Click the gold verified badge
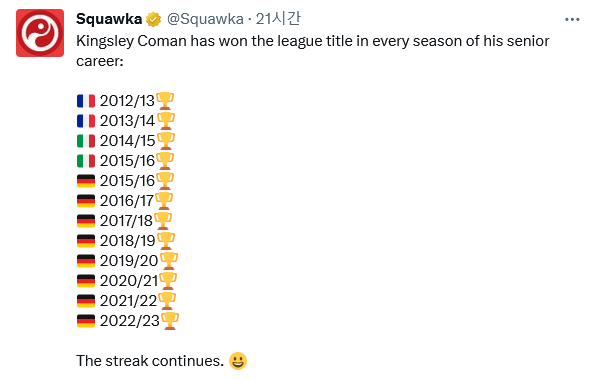This screenshot has width=598, height=379. [x=154, y=19]
